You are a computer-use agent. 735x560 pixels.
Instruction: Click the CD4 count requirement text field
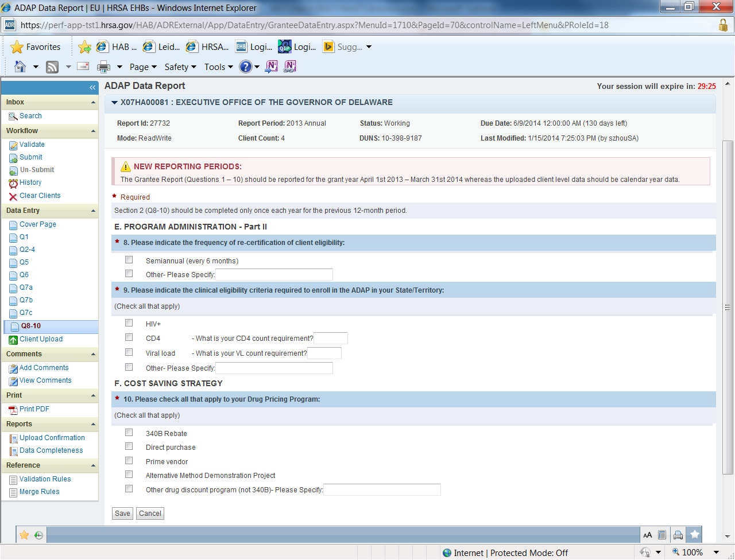pos(330,339)
